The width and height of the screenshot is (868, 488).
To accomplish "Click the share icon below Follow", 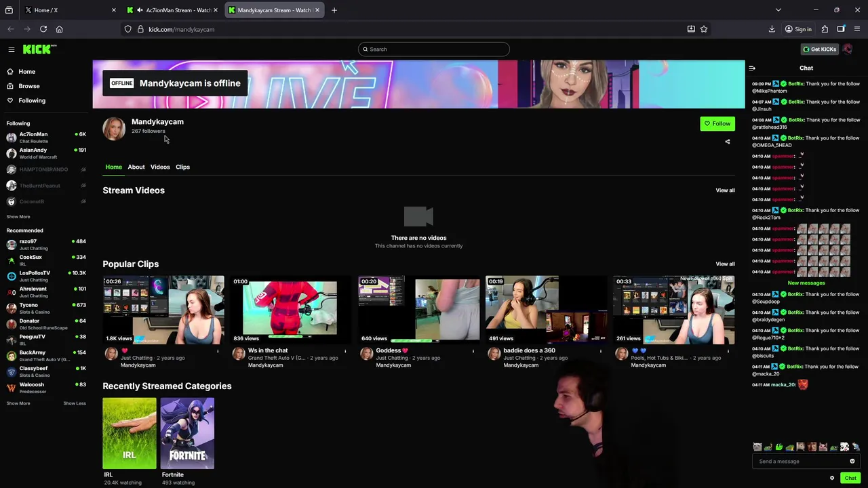I will coord(728,142).
